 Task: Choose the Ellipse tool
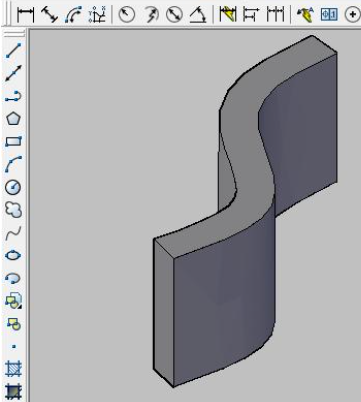(13, 255)
